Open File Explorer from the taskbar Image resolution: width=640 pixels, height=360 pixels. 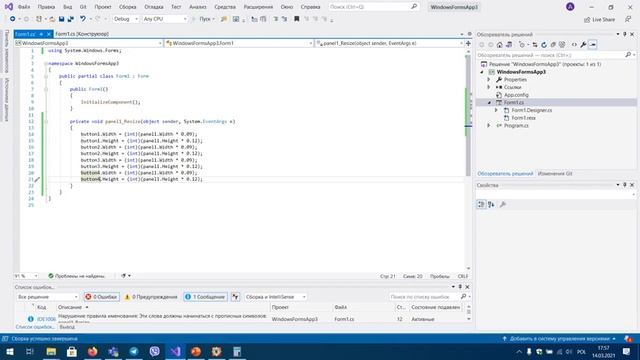click(x=51, y=351)
